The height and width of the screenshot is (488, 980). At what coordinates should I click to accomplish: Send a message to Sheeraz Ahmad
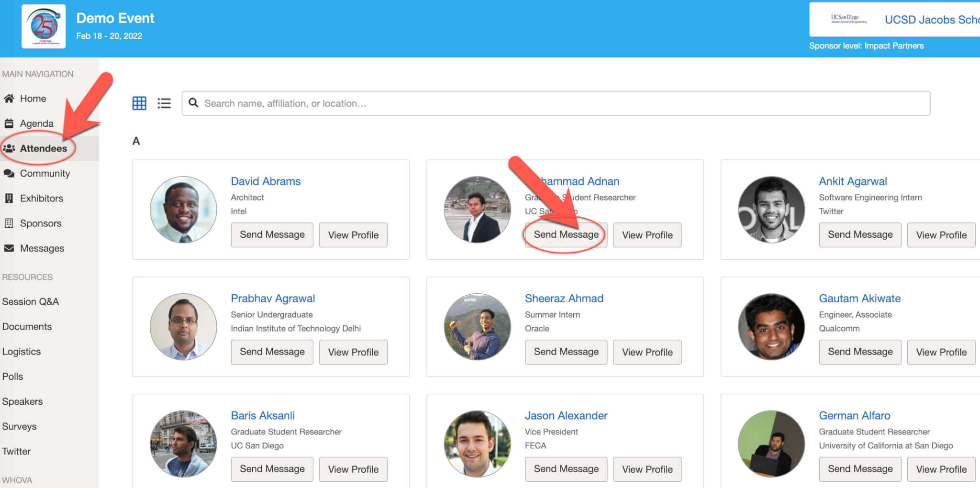[566, 352]
